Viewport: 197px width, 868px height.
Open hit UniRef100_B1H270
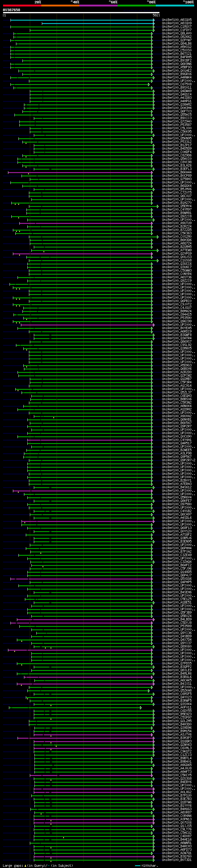[x=177, y=203]
